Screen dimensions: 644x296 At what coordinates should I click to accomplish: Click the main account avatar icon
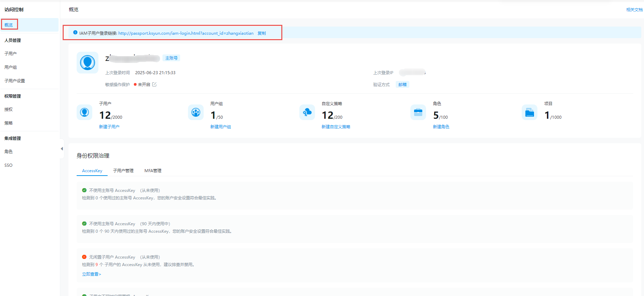pyautogui.click(x=88, y=63)
